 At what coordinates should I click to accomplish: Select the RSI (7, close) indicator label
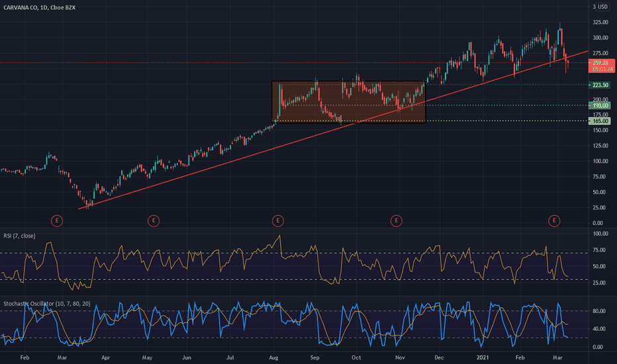19,236
